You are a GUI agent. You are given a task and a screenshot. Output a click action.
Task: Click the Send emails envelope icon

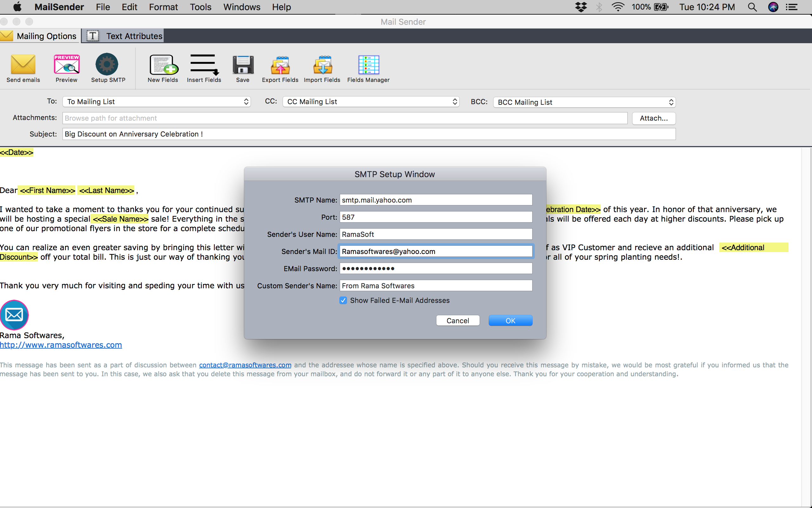click(x=23, y=64)
